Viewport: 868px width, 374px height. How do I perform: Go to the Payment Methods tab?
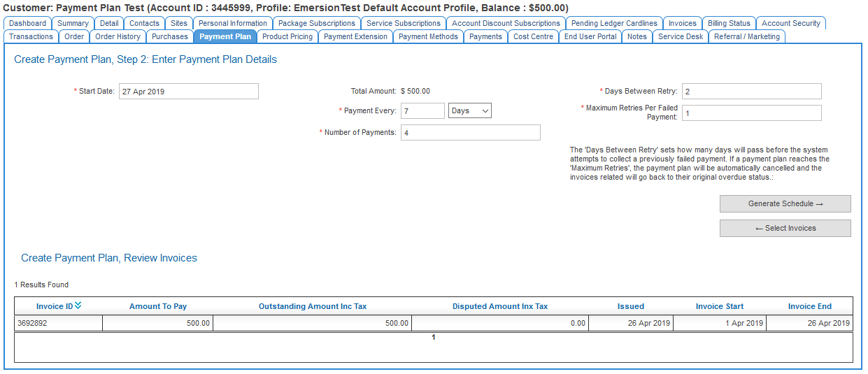click(x=428, y=36)
